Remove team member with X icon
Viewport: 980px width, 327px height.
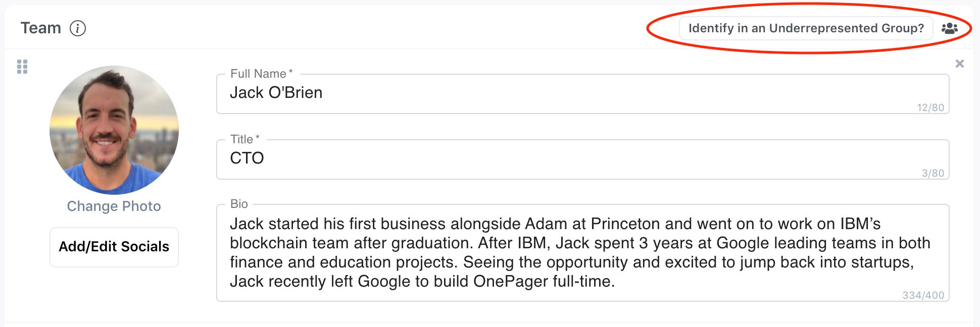[x=960, y=64]
